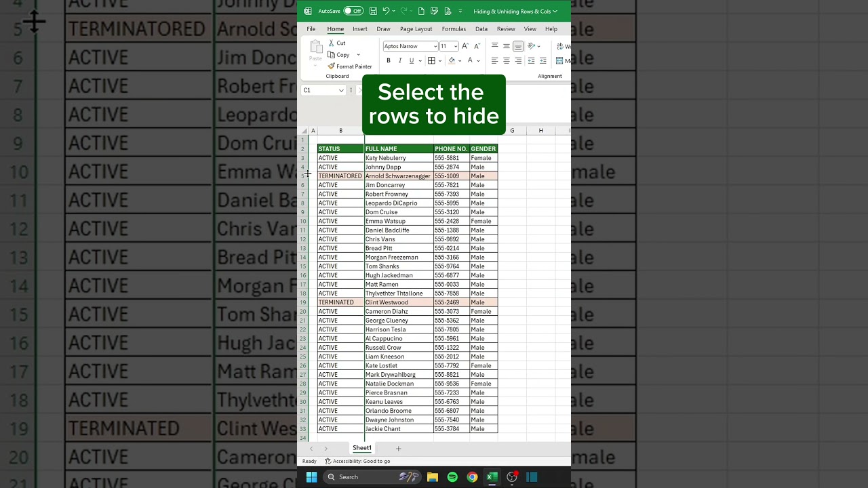Select column G header
The image size is (868, 488).
pos(512,131)
